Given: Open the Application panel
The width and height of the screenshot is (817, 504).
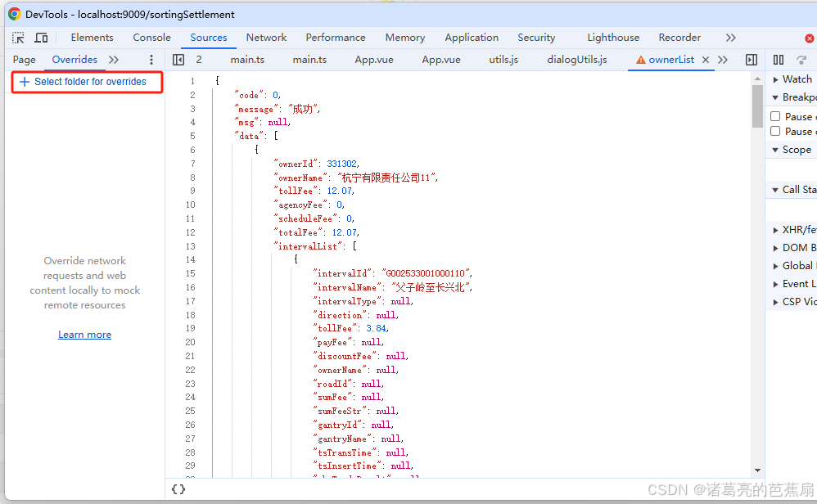Looking at the screenshot, I should coord(472,38).
